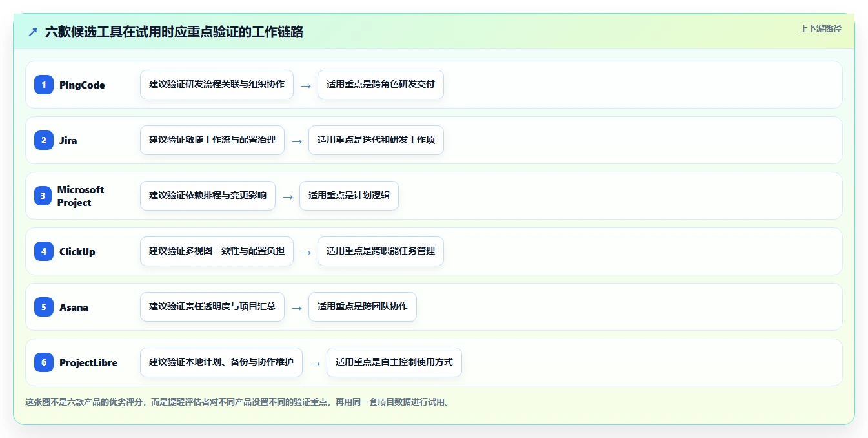Select the PingCode tool name

[82, 85]
